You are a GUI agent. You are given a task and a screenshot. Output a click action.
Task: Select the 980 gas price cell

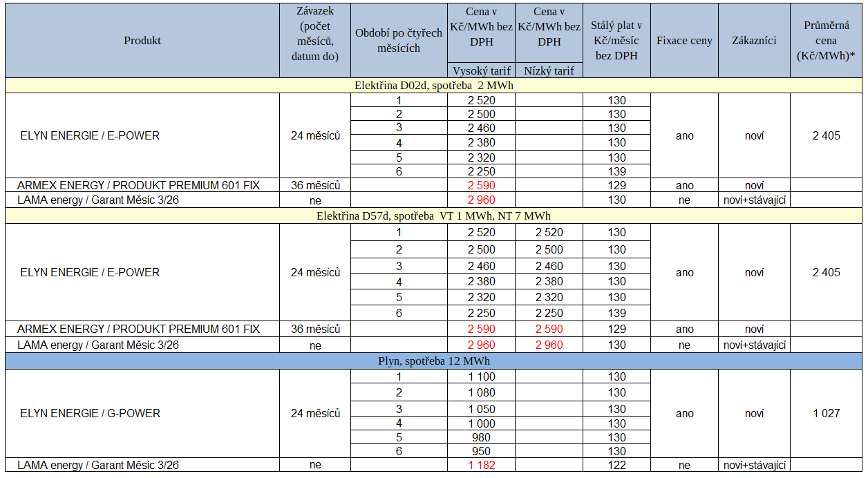[x=481, y=437]
